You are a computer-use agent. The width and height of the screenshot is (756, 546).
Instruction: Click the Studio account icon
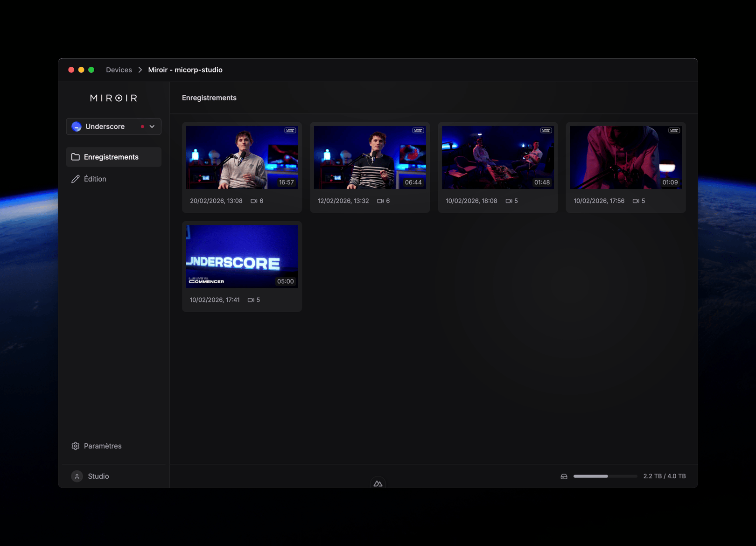[x=77, y=476]
